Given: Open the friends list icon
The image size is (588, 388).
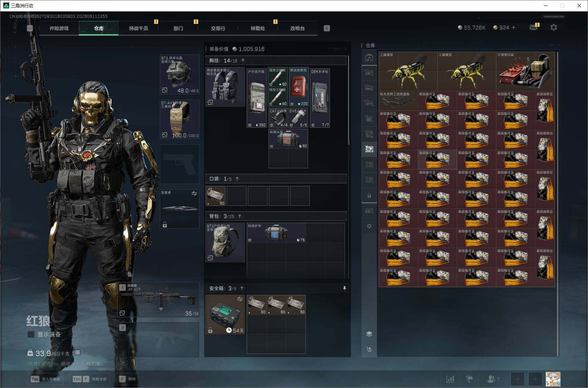Looking at the screenshot, I should click(493, 379).
